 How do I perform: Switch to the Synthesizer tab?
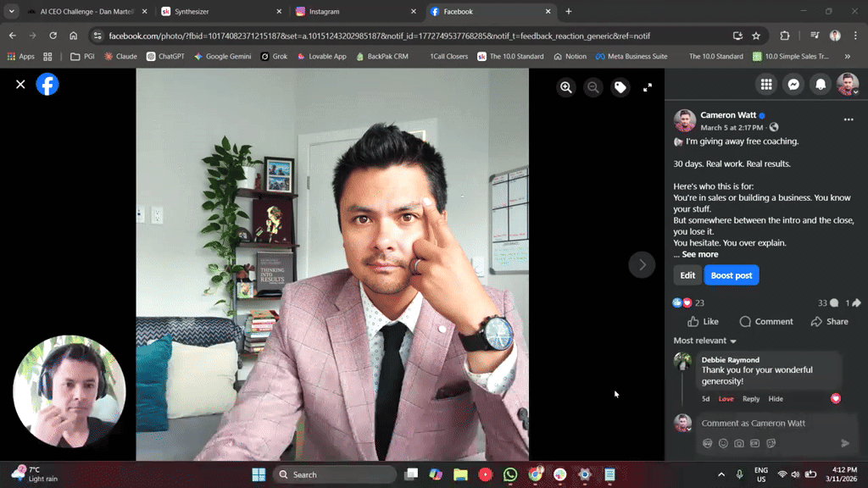pyautogui.click(x=221, y=12)
